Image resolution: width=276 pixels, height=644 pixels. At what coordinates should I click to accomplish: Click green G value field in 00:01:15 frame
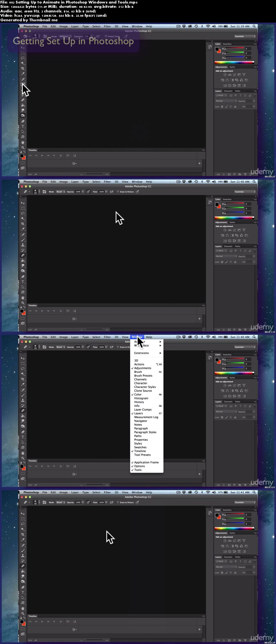[248, 208]
